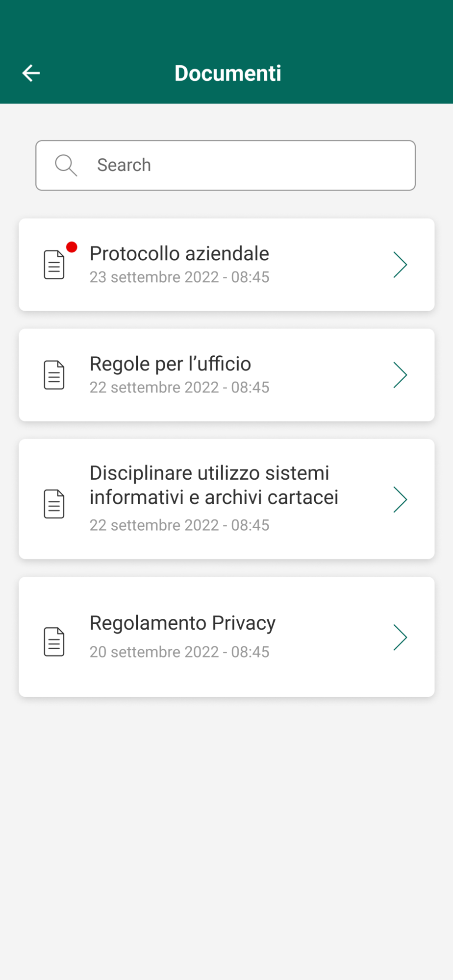Tap the 23 settembre 2022 date line
This screenshot has width=453, height=980.
(179, 277)
